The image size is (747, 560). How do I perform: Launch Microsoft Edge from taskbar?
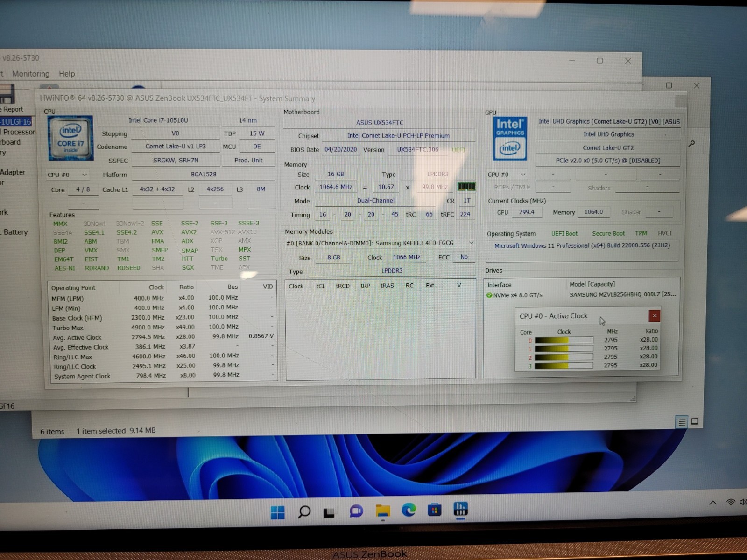(x=409, y=510)
